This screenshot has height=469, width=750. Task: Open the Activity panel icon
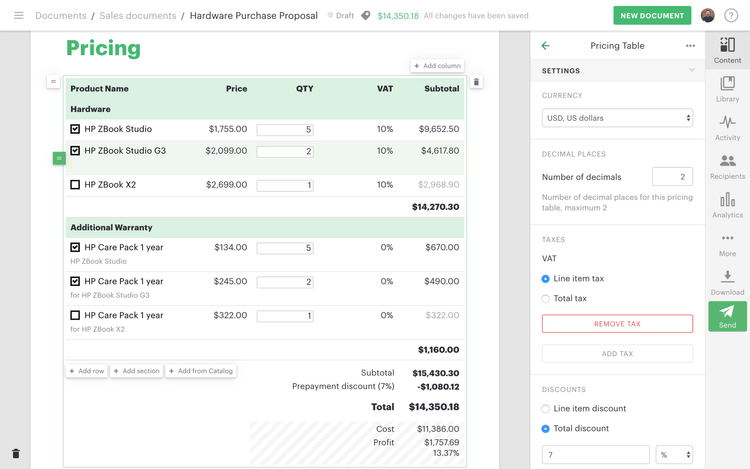727,127
